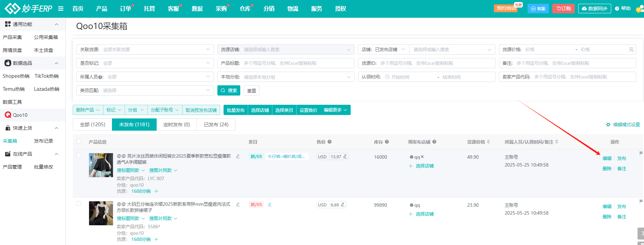This screenshot has width=644, height=245.
Task: Click plus icon next to 1688分销 in first product
Action: 156,191
